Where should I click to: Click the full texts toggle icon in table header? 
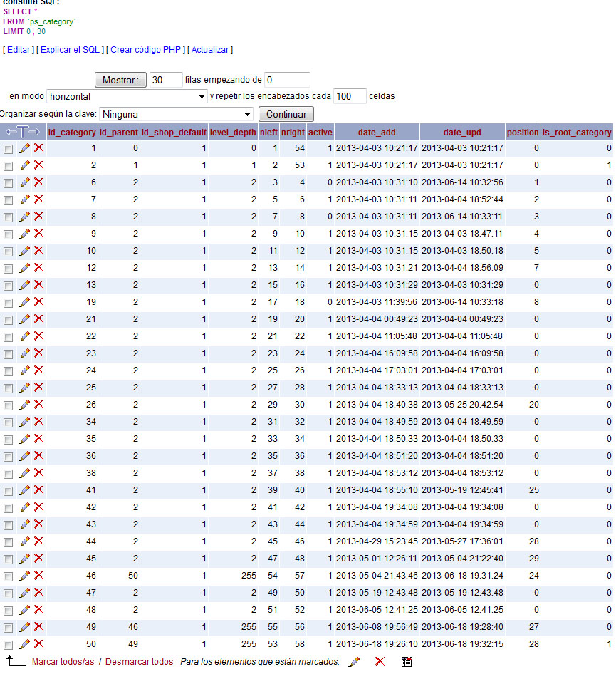click(23, 132)
